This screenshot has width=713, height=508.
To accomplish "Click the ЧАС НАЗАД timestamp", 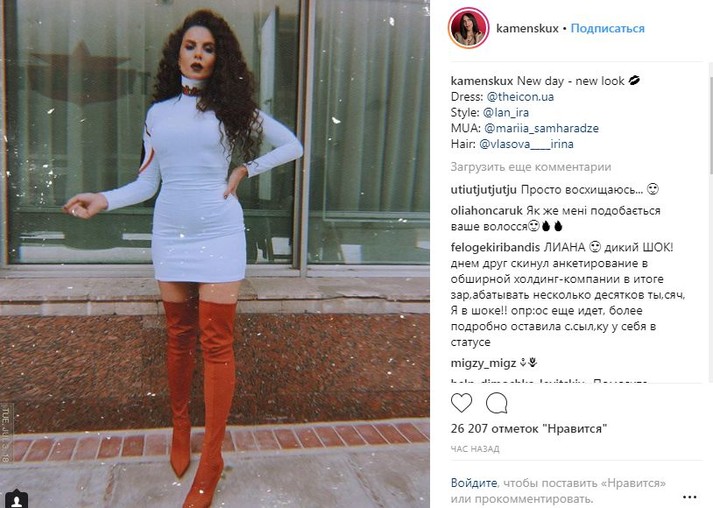I will pos(475,449).
